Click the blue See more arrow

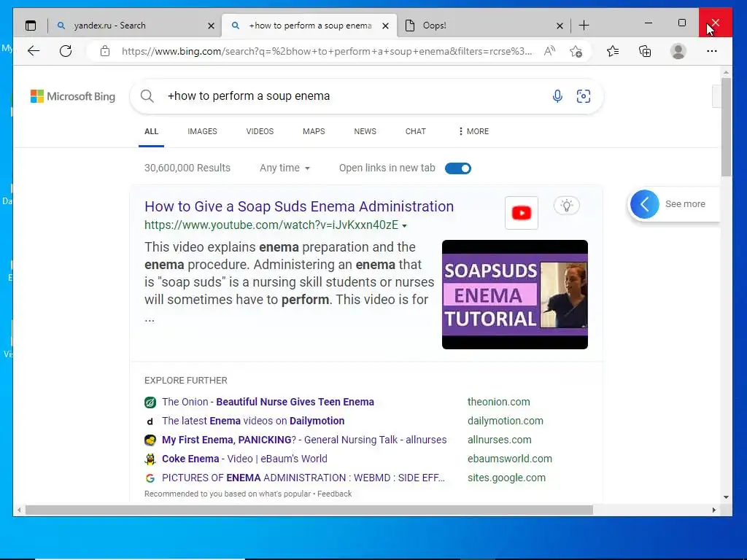645,204
